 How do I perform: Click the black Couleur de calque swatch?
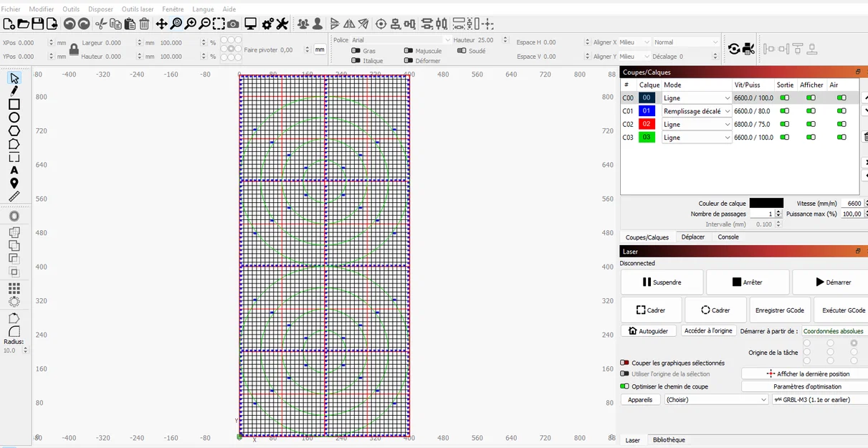(766, 204)
